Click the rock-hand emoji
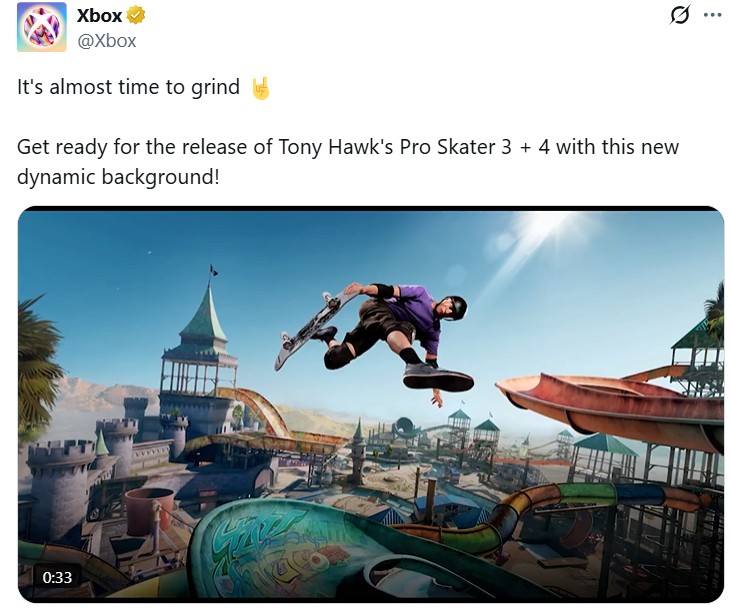This screenshot has height=611, width=731. pos(261,88)
